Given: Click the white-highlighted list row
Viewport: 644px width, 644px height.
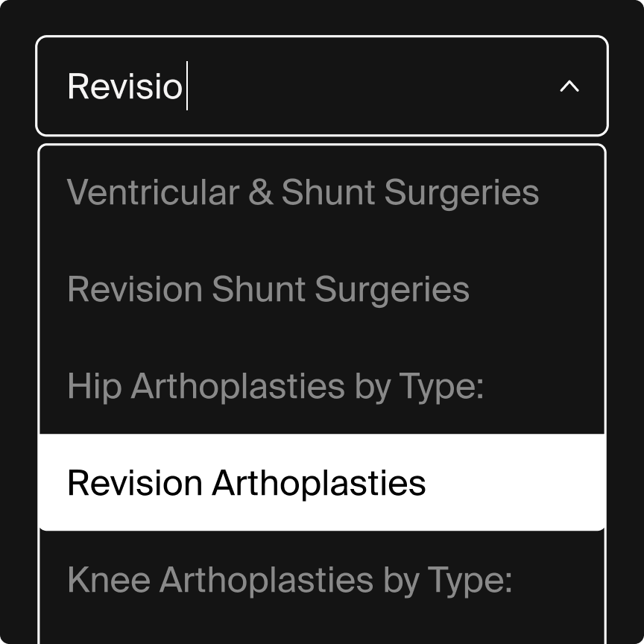Looking at the screenshot, I should point(322,483).
